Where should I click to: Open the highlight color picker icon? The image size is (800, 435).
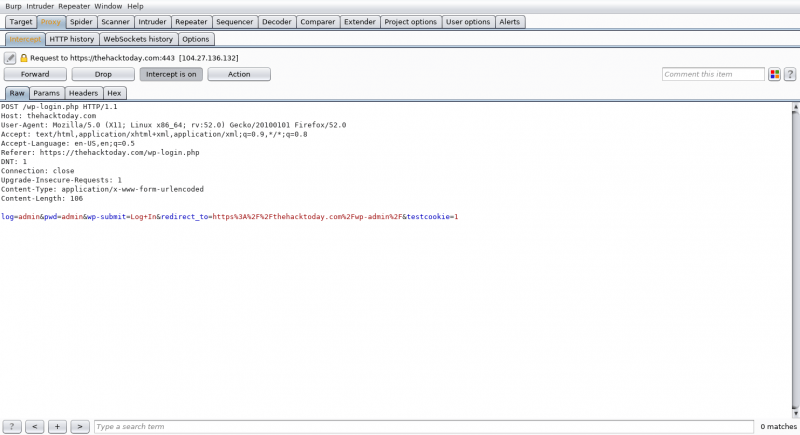click(x=774, y=74)
